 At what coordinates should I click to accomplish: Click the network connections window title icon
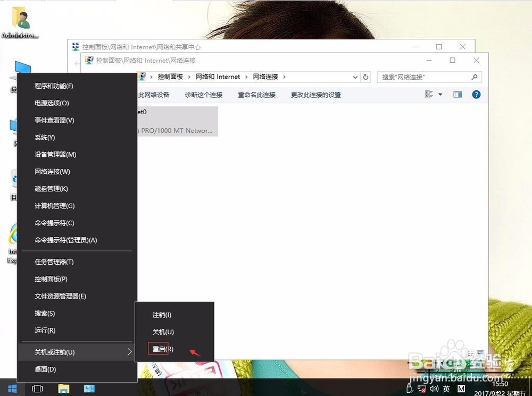[89, 61]
